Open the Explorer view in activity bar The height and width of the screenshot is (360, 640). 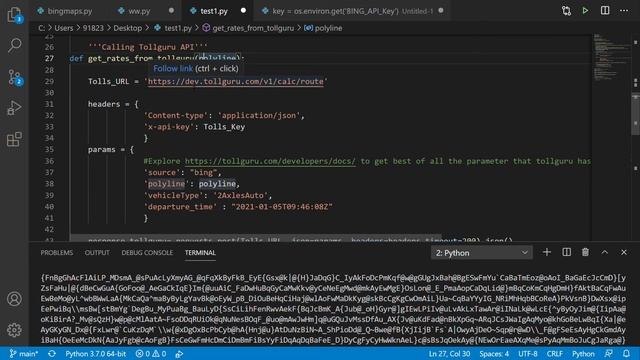point(14,15)
